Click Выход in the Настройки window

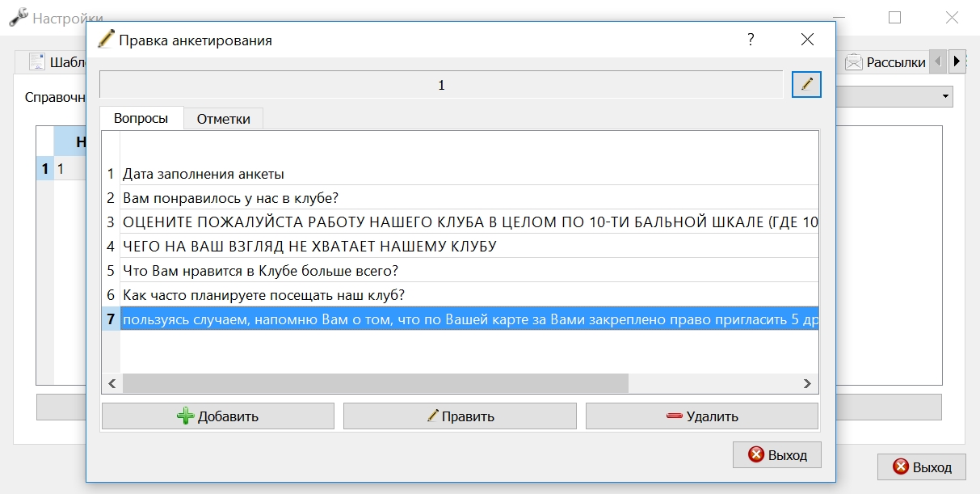[x=922, y=467]
